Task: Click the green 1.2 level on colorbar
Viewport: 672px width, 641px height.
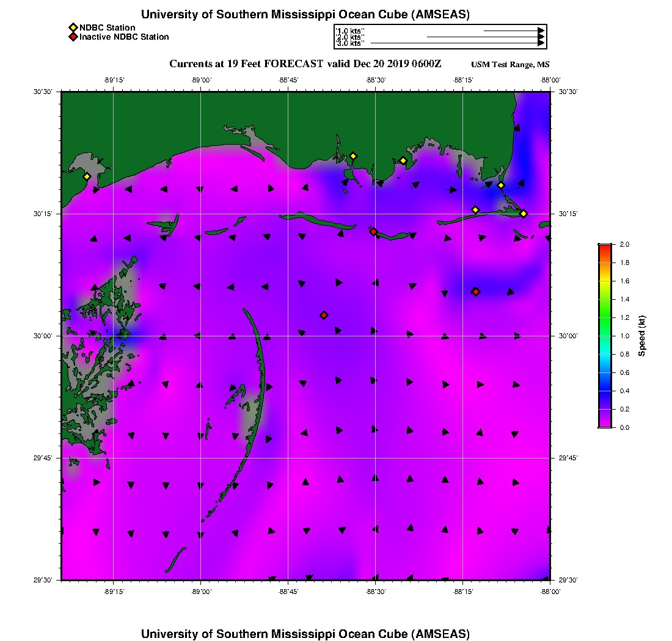Action: point(605,317)
